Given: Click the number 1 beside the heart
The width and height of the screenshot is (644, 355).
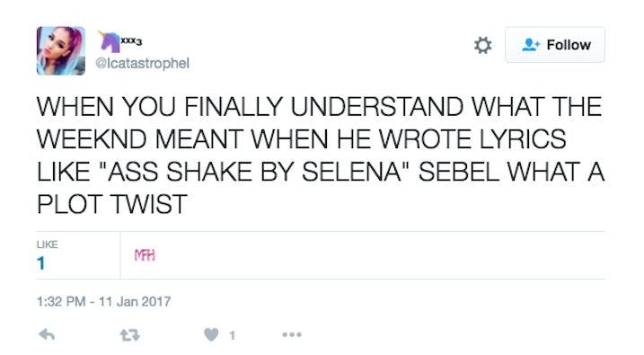Looking at the screenshot, I should coord(232,336).
